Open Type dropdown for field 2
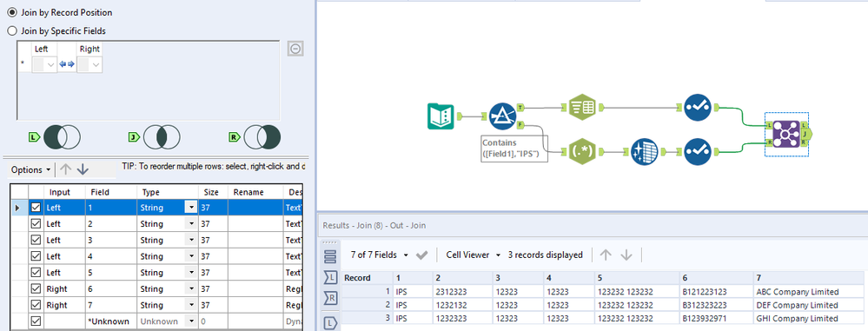The height and width of the screenshot is (331, 868). tap(191, 223)
